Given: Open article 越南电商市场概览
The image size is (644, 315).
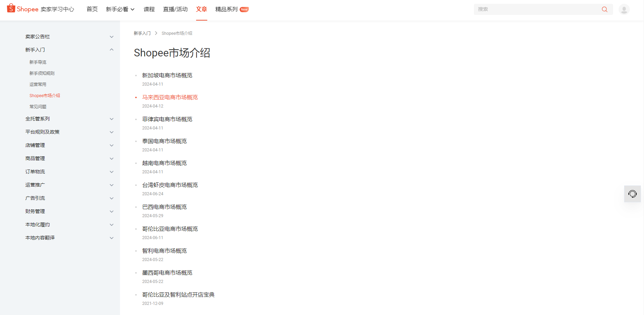Looking at the screenshot, I should coord(164,163).
